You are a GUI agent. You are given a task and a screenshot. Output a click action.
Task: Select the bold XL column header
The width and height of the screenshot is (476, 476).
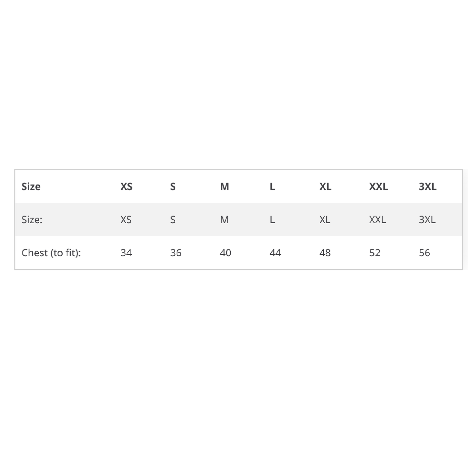325,186
